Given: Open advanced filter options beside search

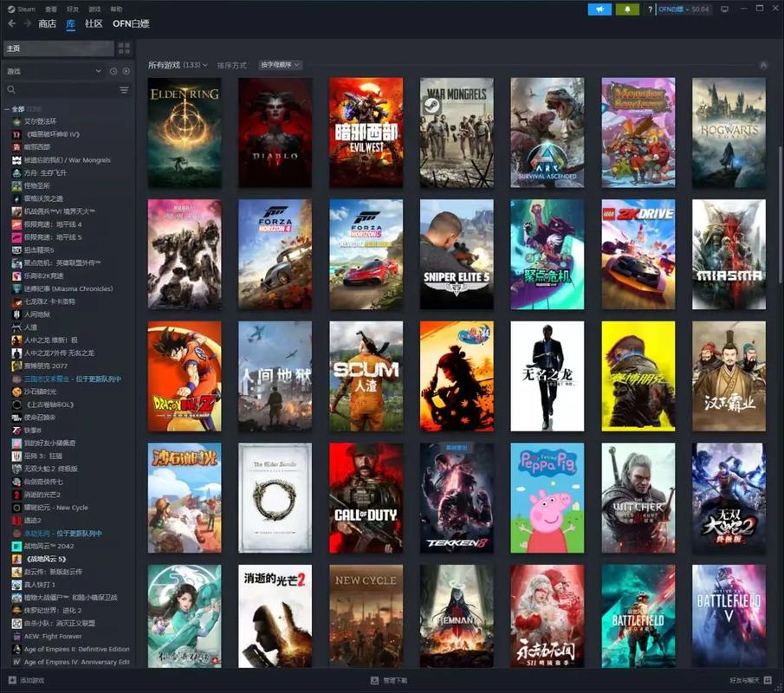Looking at the screenshot, I should tap(124, 89).
